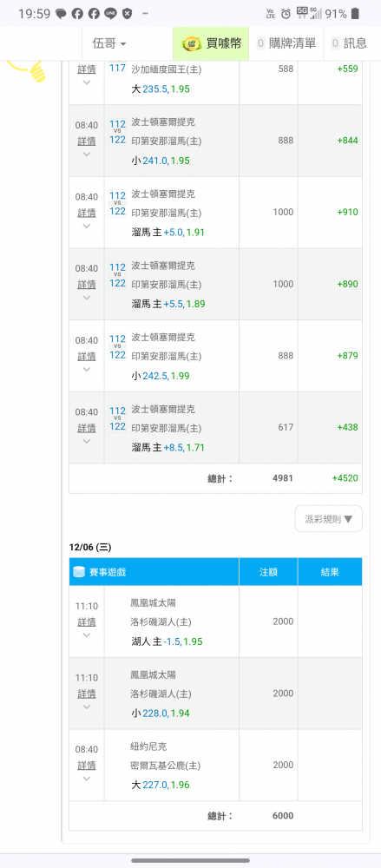Open 詳情 link for 小 228.0 Lakers bet
381x868 pixels.
click(x=87, y=694)
